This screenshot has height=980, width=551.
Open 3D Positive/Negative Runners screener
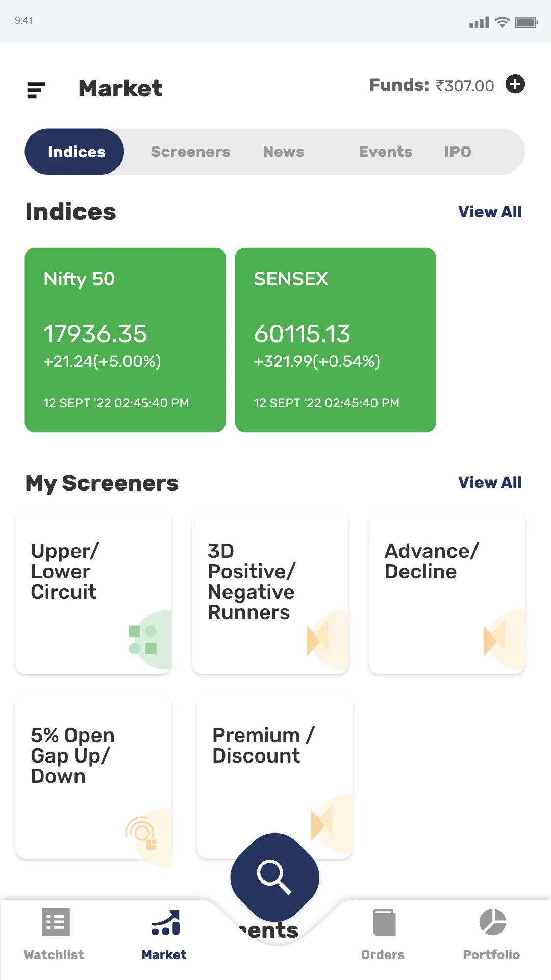[270, 593]
